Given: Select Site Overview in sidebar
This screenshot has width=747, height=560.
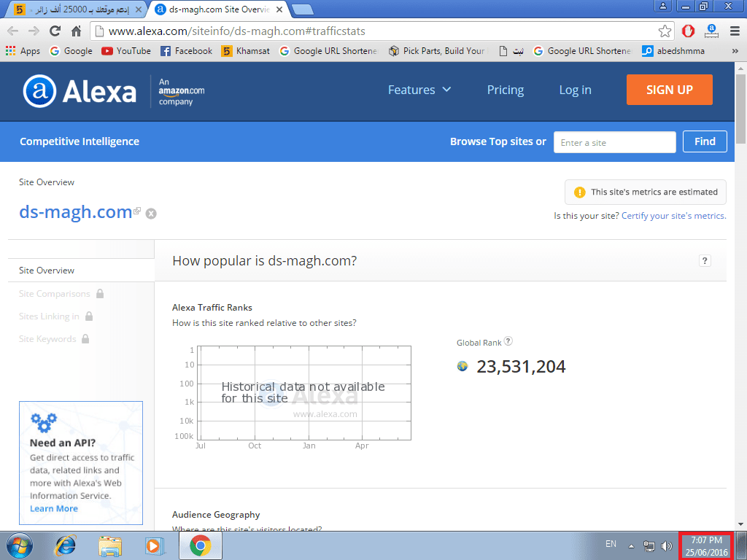Looking at the screenshot, I should [47, 271].
